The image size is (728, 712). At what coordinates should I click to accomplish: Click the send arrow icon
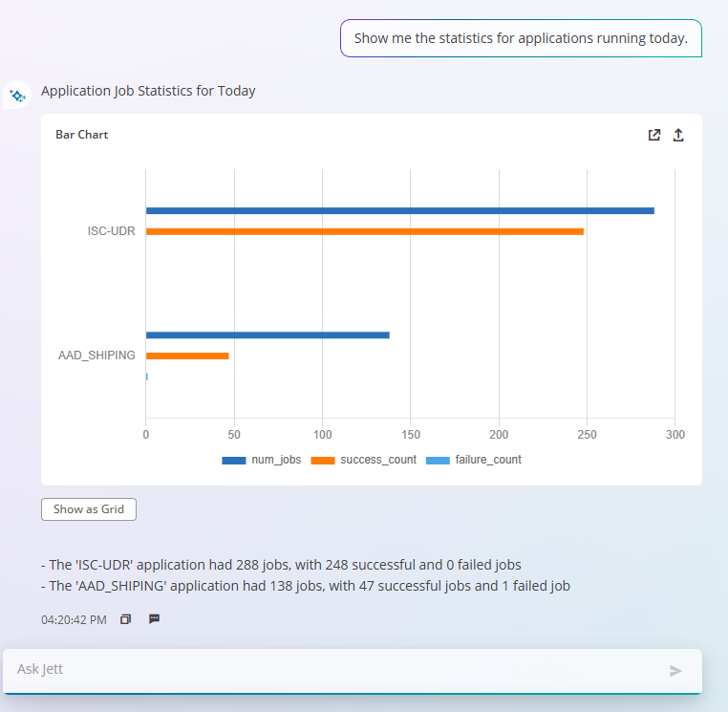click(x=675, y=671)
